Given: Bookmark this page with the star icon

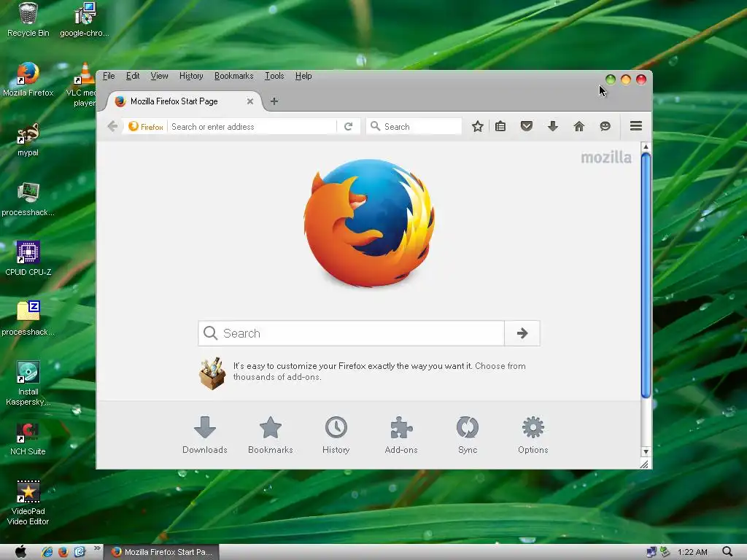Looking at the screenshot, I should coord(477,126).
